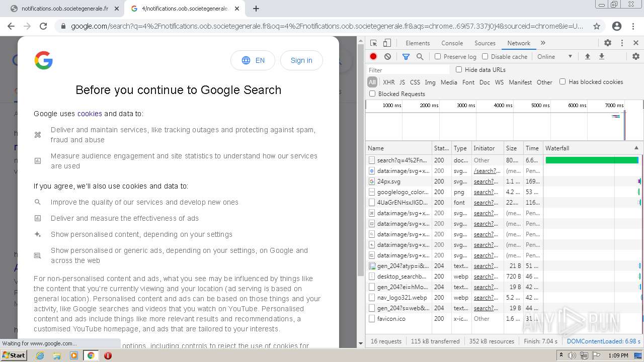Switch to the Elements tab

click(418, 43)
